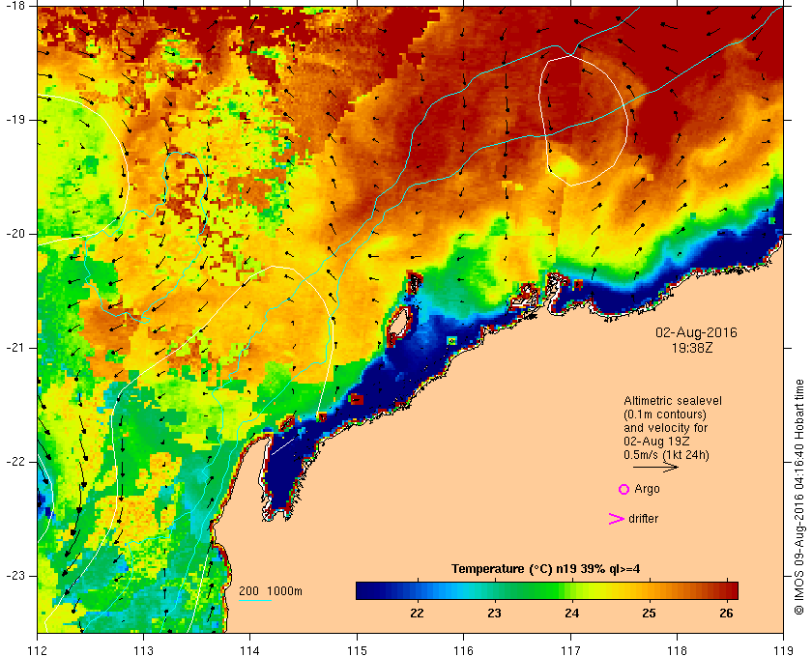Image resolution: width=812 pixels, height=657 pixels.
Task: Click the longitude axis label 116
Action: coord(463,650)
